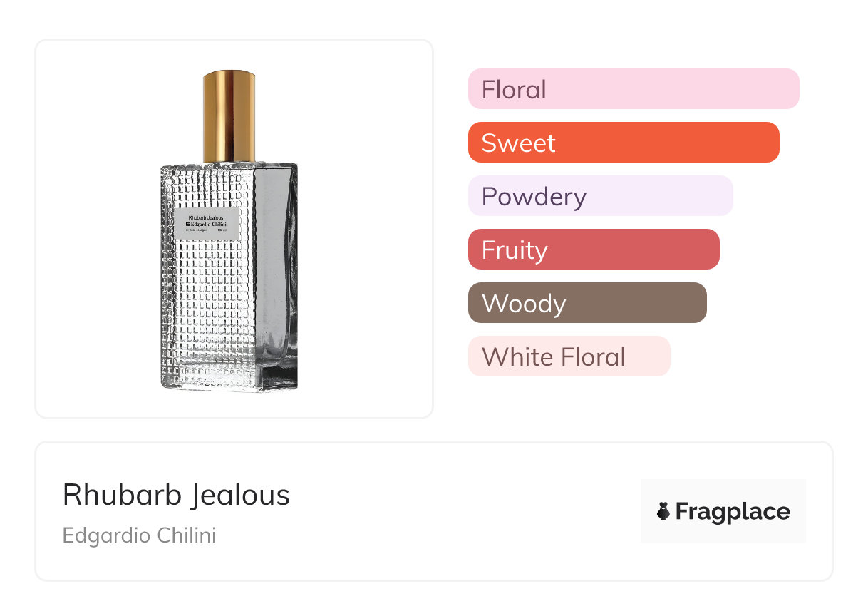Open the Fragplace wordmark link

point(733,511)
